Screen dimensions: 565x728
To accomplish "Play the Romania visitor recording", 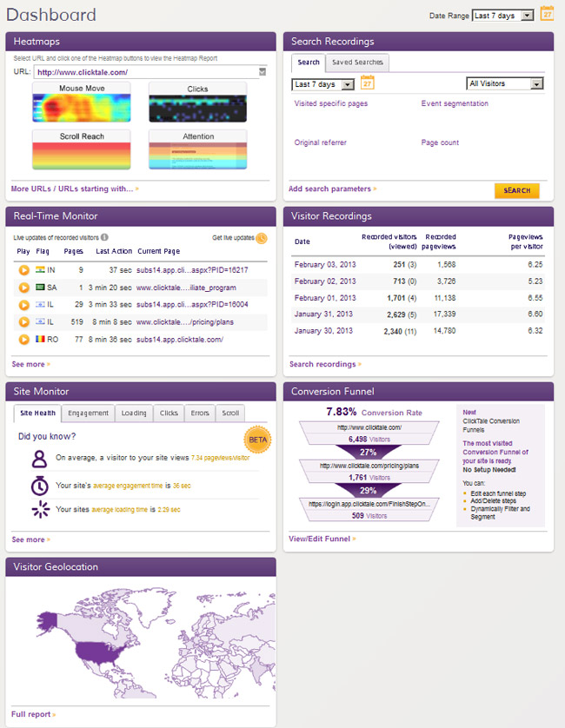I will [x=24, y=340].
